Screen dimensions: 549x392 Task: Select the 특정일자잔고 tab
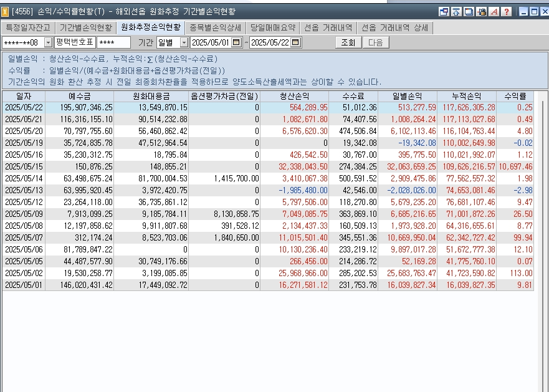pyautogui.click(x=28, y=27)
